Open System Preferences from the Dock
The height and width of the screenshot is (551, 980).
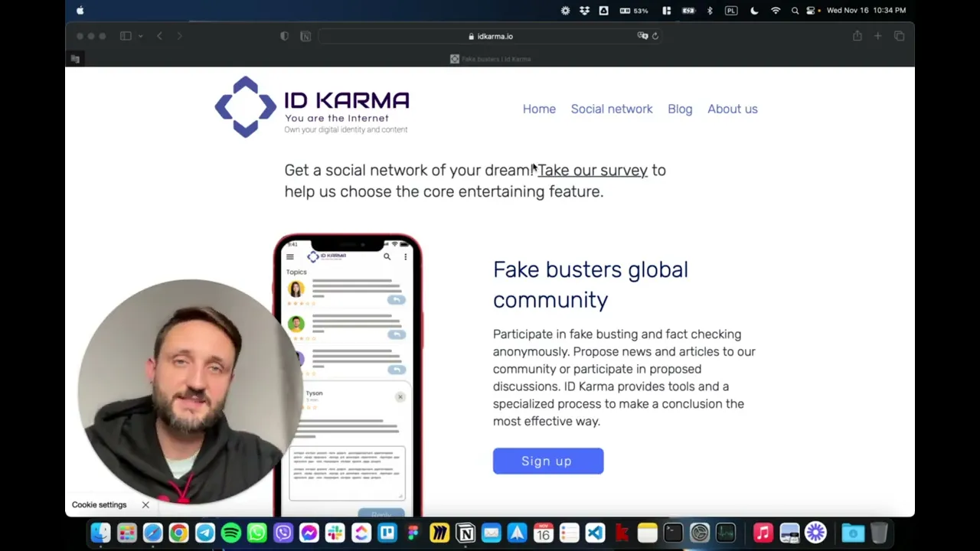(700, 533)
